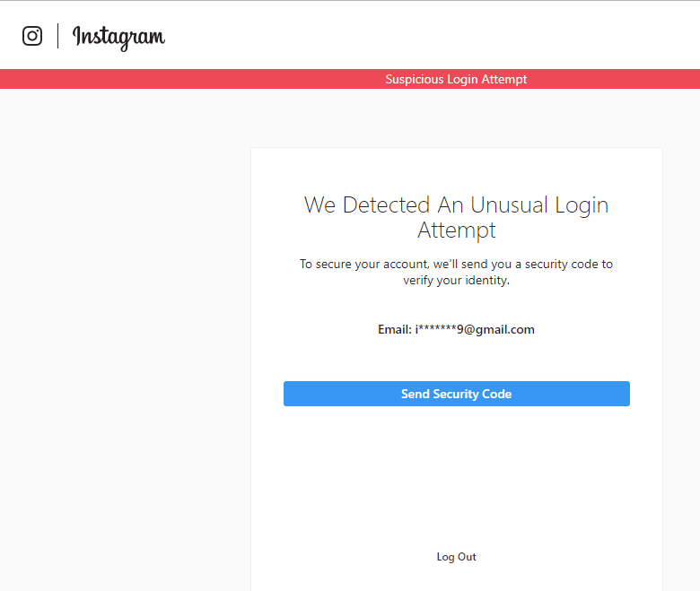Click the word "Suspicious" in the red banner
Image resolution: width=700 pixels, height=591 pixels.
point(415,79)
